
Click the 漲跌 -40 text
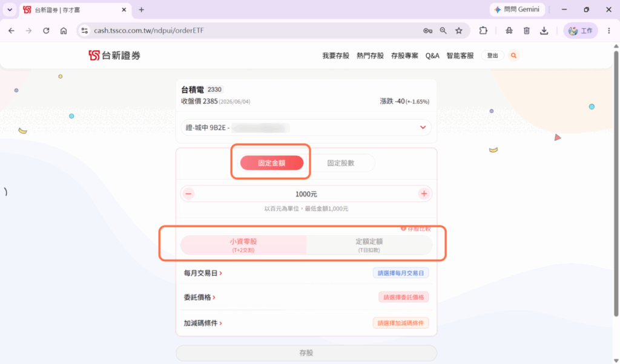pyautogui.click(x=392, y=101)
